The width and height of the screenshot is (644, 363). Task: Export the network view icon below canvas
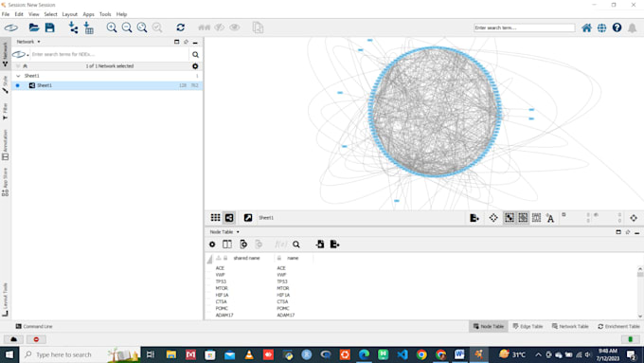point(474,218)
